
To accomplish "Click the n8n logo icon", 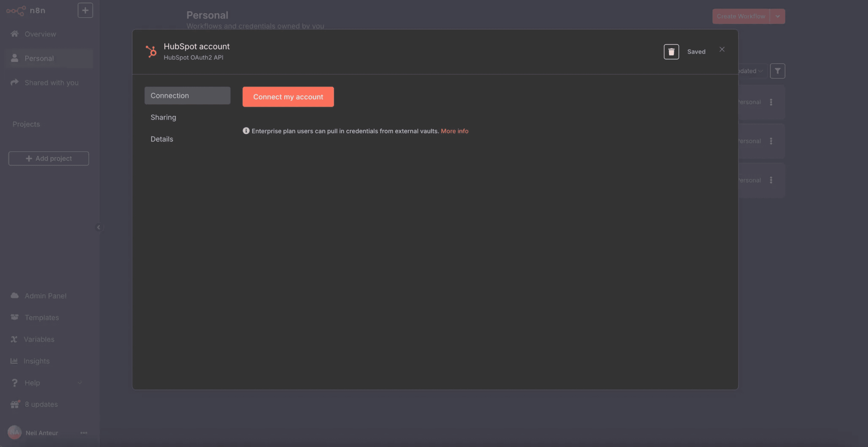I will (x=16, y=11).
